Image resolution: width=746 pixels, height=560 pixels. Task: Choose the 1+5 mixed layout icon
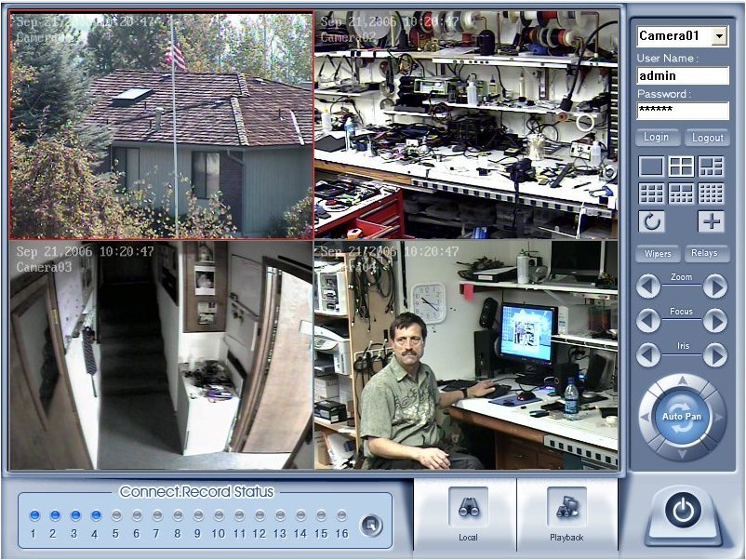(x=711, y=166)
